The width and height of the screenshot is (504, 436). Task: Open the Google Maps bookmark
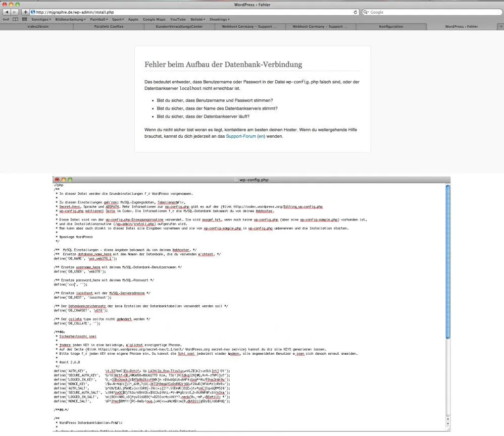(x=155, y=19)
